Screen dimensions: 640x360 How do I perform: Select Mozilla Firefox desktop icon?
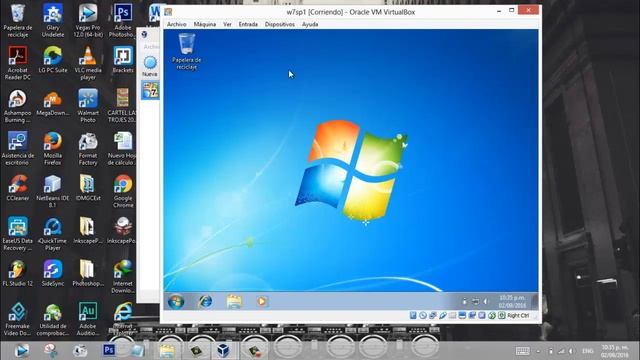(x=53, y=148)
